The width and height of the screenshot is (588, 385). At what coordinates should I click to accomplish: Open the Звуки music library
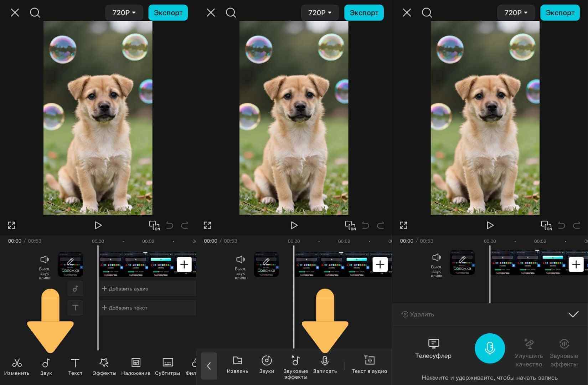[x=267, y=364]
